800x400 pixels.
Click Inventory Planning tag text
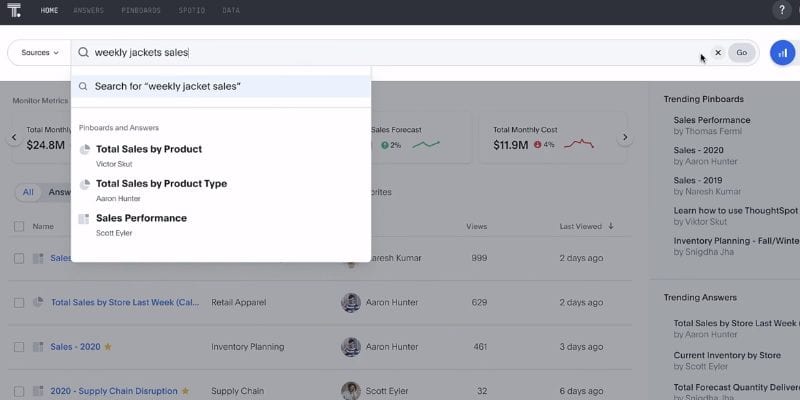tap(247, 347)
